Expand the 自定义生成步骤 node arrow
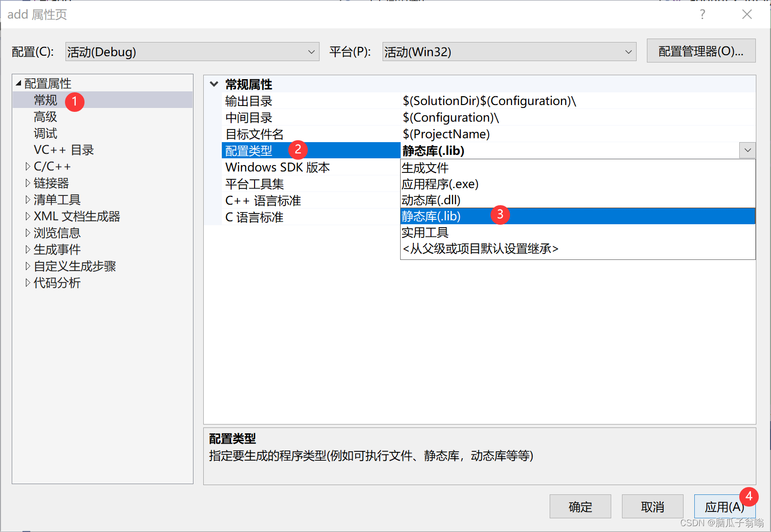The image size is (771, 532). click(28, 266)
